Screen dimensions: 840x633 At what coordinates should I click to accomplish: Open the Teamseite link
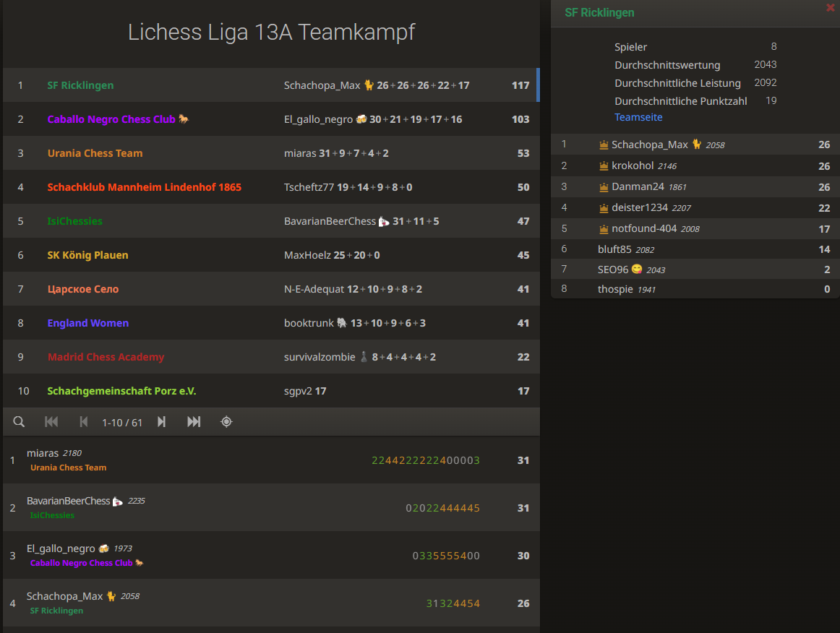point(638,117)
